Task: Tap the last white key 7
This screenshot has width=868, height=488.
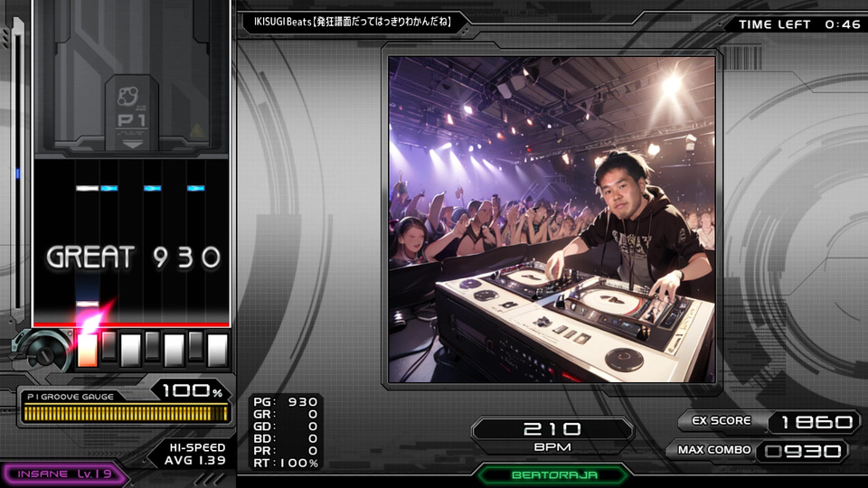Action: [217, 350]
